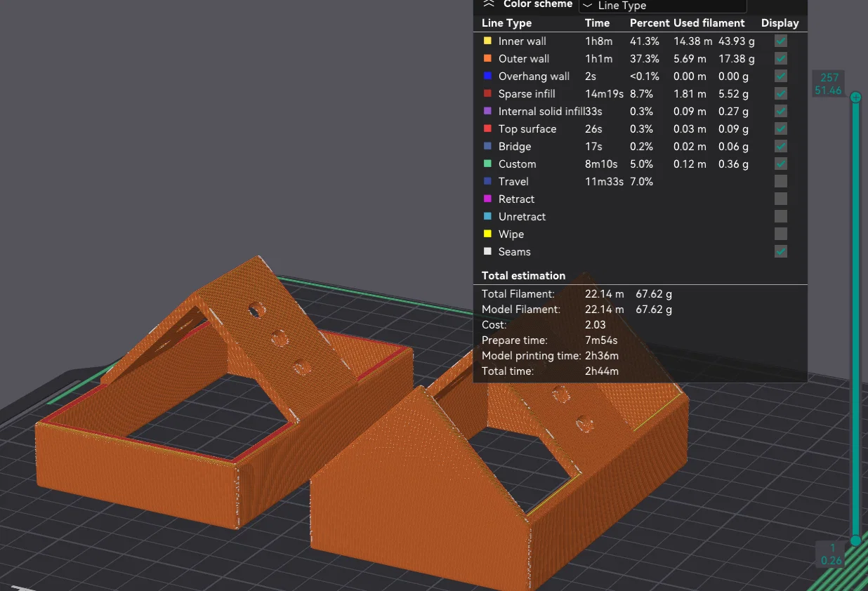Viewport: 868px width, 591px height.
Task: Click the yellow Wipe color swatch
Action: point(487,234)
